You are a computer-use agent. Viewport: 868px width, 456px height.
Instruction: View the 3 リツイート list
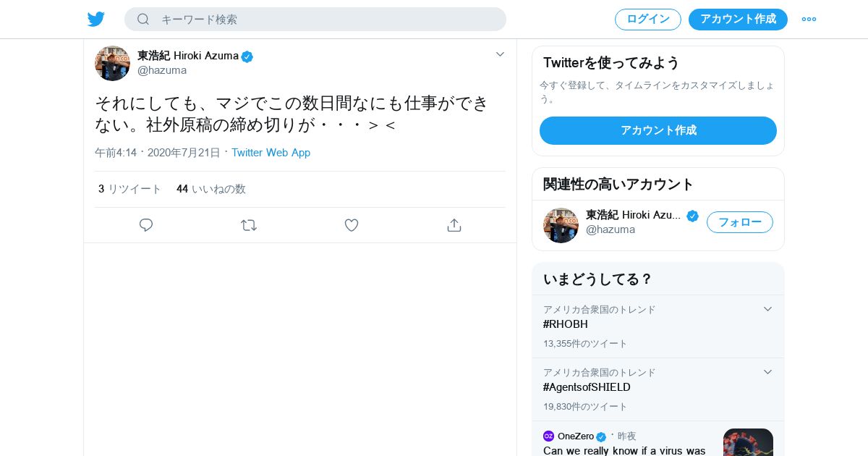coord(130,189)
